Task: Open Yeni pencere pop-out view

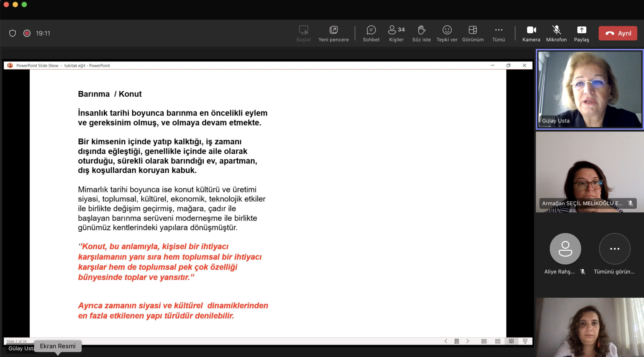Action: [x=334, y=34]
